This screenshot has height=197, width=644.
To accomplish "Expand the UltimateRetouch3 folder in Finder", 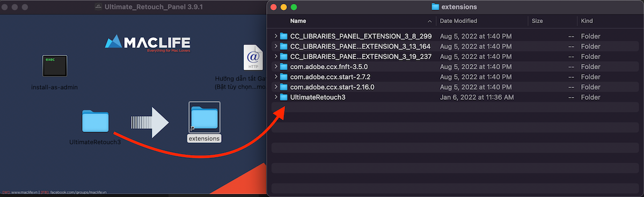I will [275, 97].
